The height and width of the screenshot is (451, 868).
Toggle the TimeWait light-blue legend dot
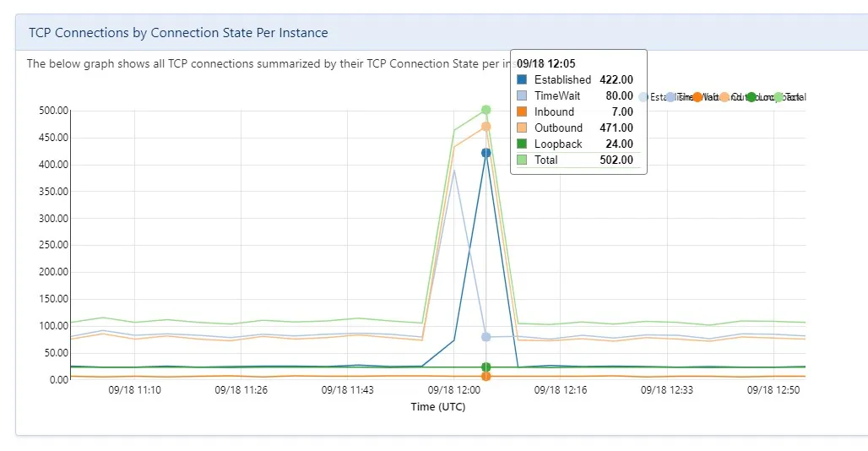671,97
